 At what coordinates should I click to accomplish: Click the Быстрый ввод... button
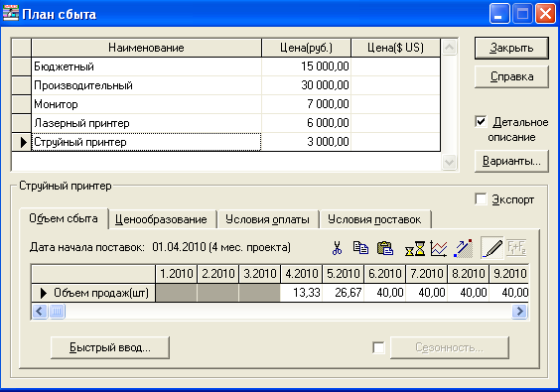click(x=110, y=347)
